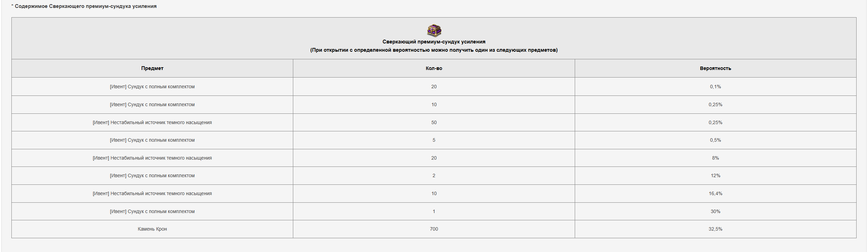Screen dimensions: 868x252
Task: Select the 30% probability cell
Action: 715,211
